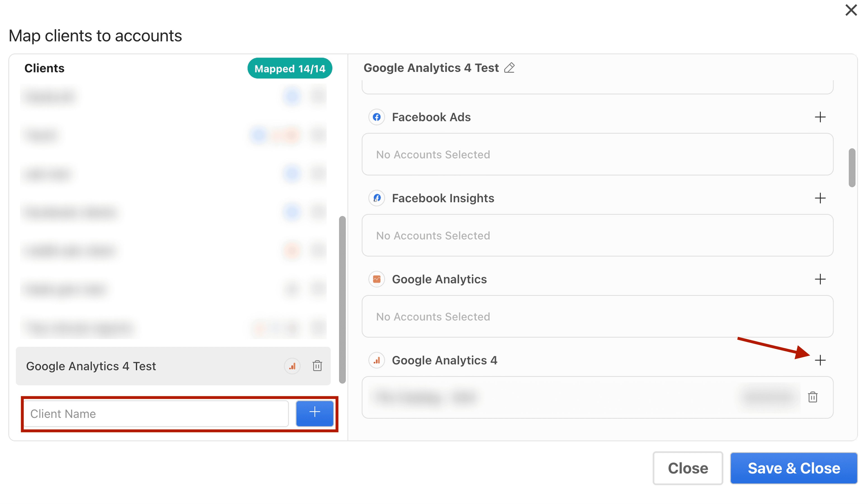Click the Facebook Ads logo icon
Screen dimensions: 868x504
tap(377, 117)
